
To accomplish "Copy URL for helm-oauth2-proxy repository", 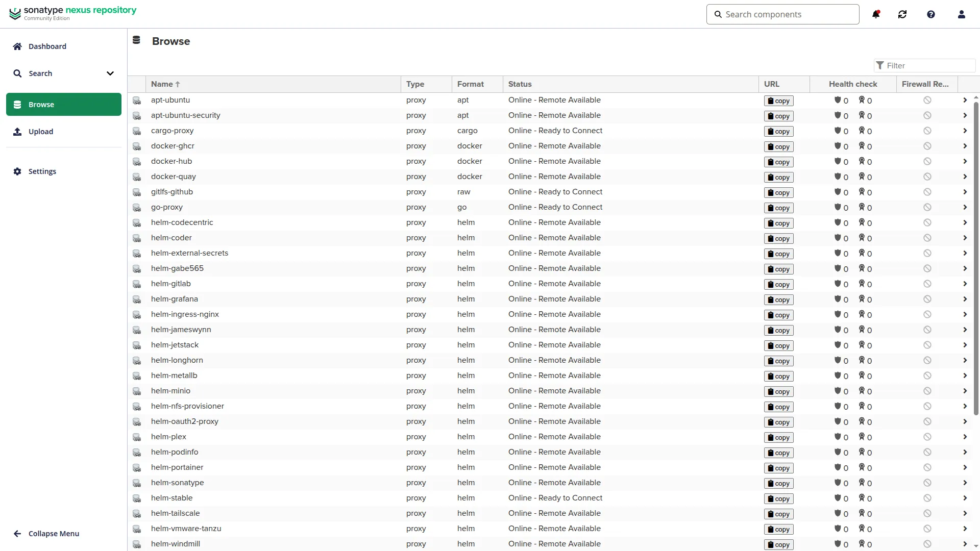I will (x=778, y=422).
